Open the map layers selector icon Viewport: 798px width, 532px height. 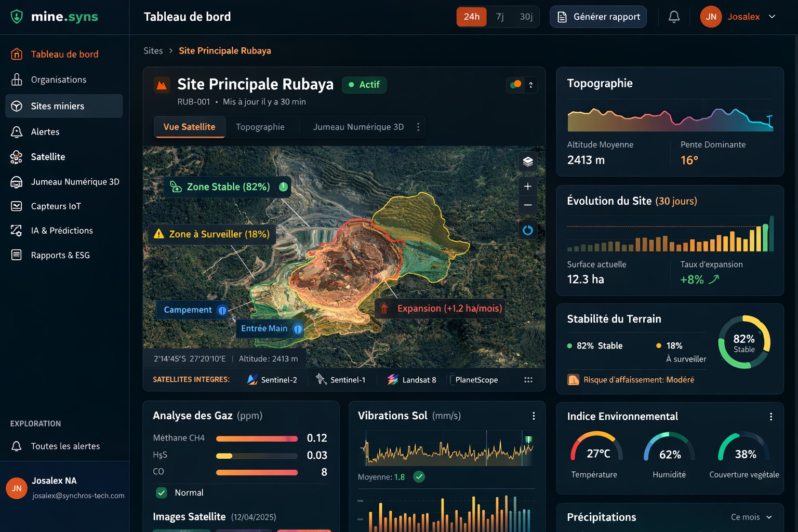[527, 162]
